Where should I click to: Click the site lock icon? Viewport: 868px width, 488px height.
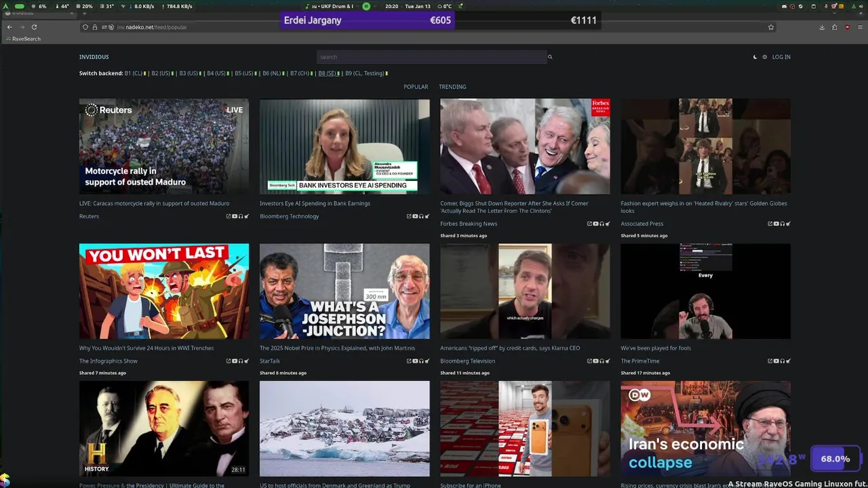(x=94, y=27)
